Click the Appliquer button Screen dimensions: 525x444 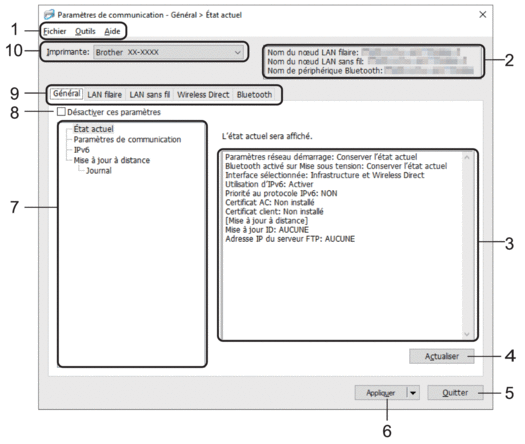pos(380,393)
